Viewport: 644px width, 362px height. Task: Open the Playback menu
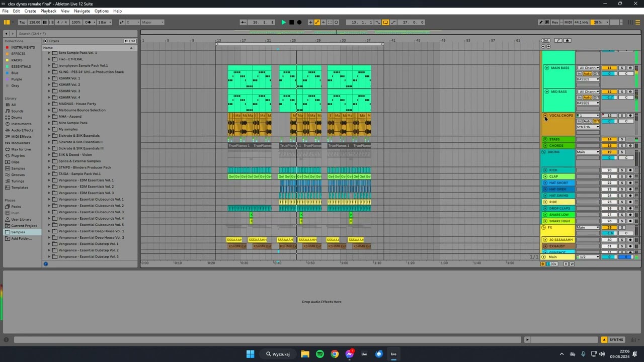click(x=48, y=11)
